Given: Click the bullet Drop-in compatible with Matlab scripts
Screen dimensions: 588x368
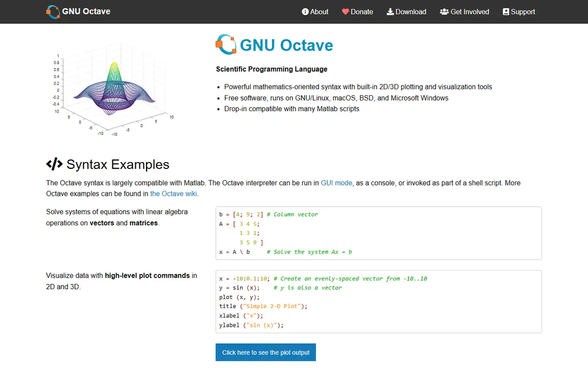Looking at the screenshot, I should 292,109.
